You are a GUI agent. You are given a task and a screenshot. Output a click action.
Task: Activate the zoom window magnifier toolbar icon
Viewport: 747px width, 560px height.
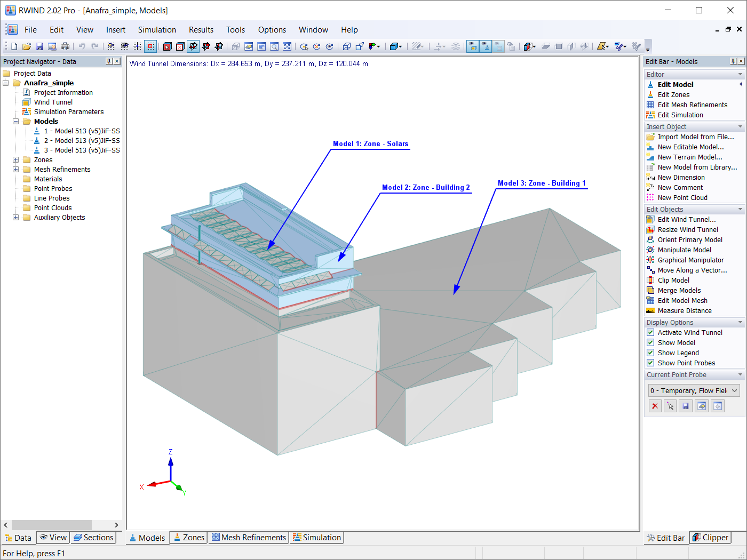click(274, 46)
